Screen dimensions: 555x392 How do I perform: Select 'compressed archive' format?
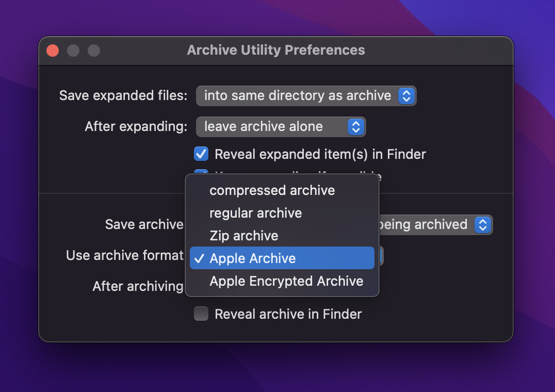272,190
